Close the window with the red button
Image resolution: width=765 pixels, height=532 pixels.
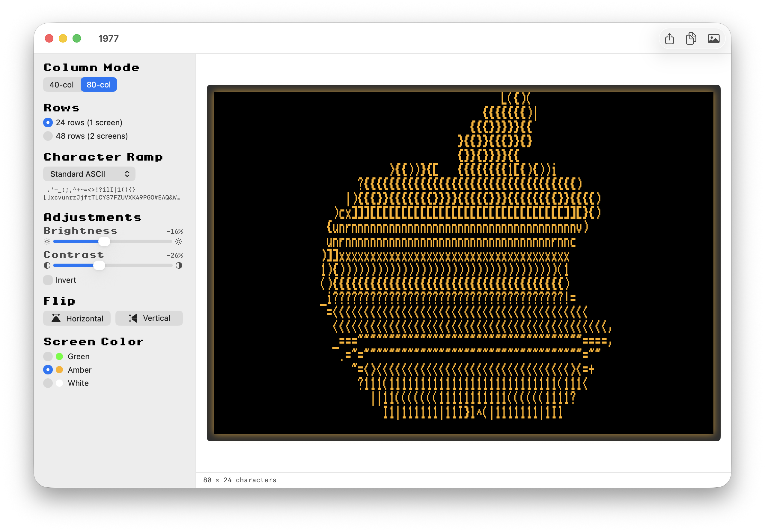click(49, 39)
